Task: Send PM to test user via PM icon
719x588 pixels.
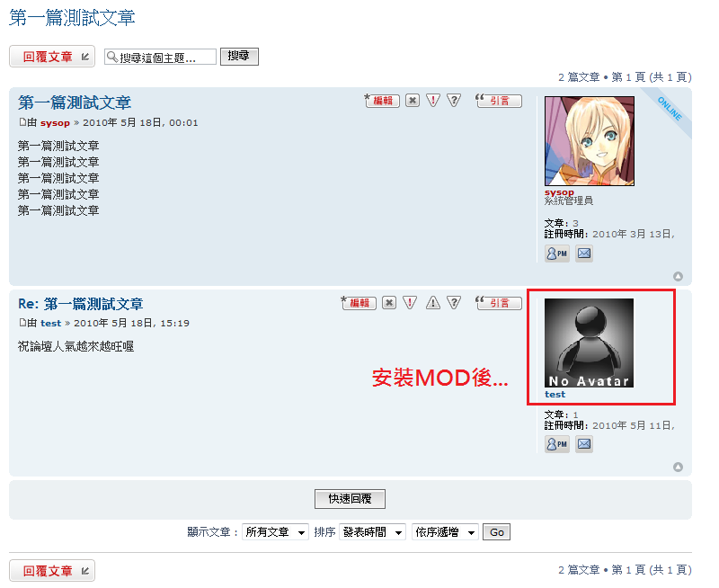Action: pyautogui.click(x=557, y=444)
